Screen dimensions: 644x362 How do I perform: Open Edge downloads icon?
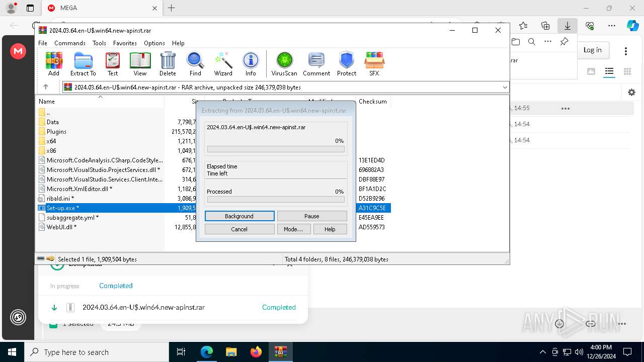click(568, 26)
